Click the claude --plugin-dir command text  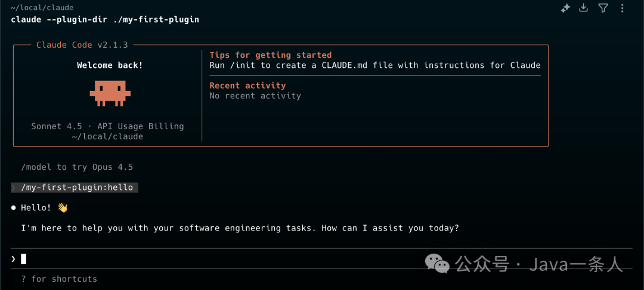(x=105, y=20)
